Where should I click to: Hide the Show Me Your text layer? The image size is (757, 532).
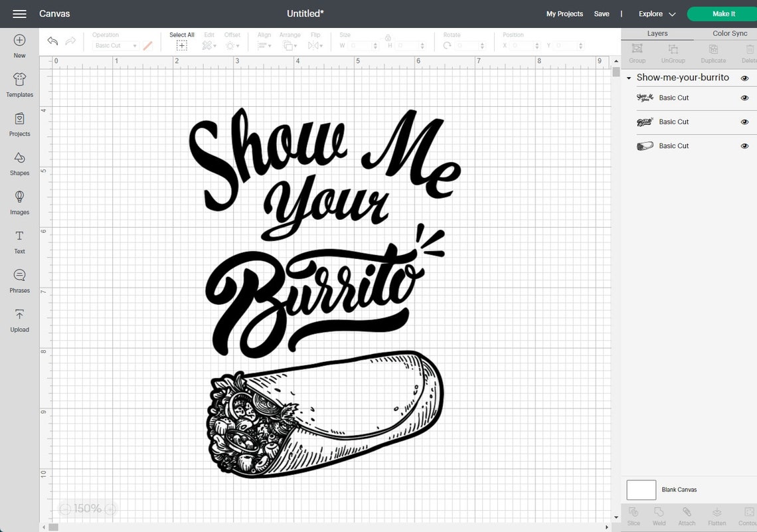(x=745, y=98)
